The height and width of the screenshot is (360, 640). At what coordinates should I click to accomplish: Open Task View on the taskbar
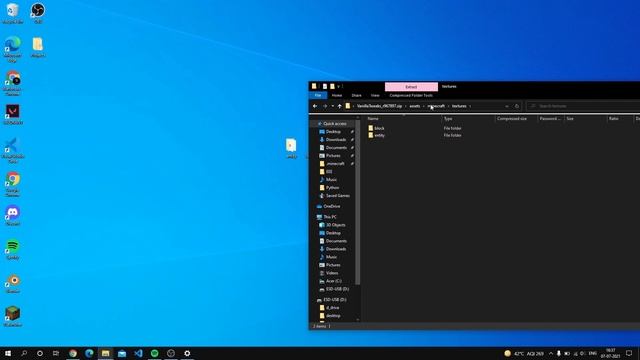pos(56,353)
